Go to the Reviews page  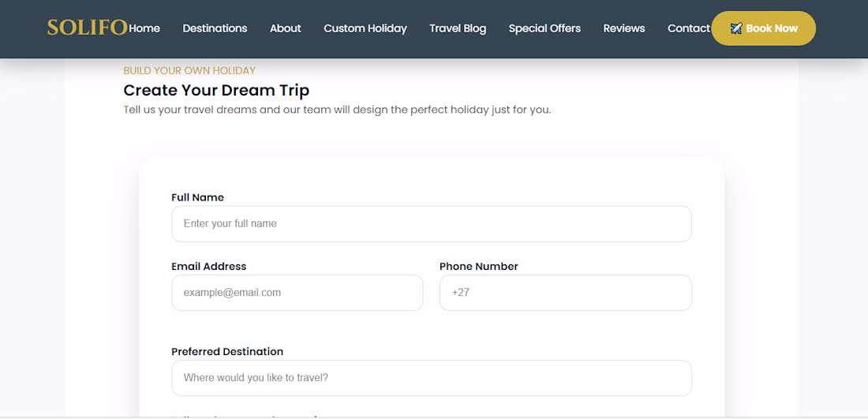click(x=624, y=28)
